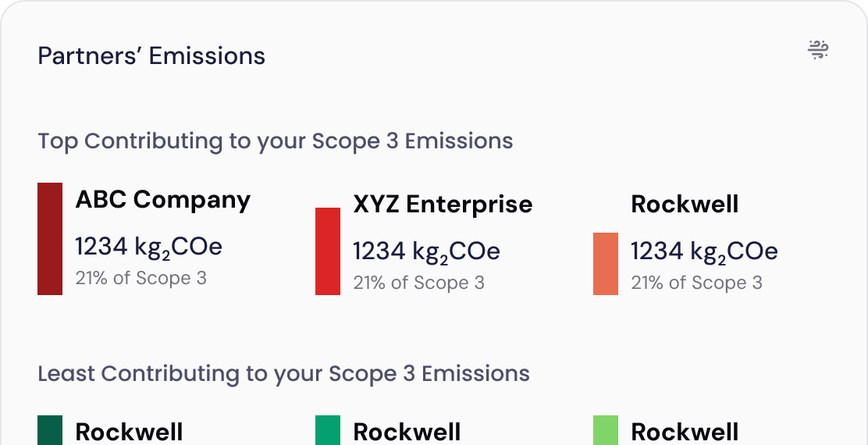The width and height of the screenshot is (868, 445).
Task: Click ABC Company's dark red bar
Action: [50, 239]
